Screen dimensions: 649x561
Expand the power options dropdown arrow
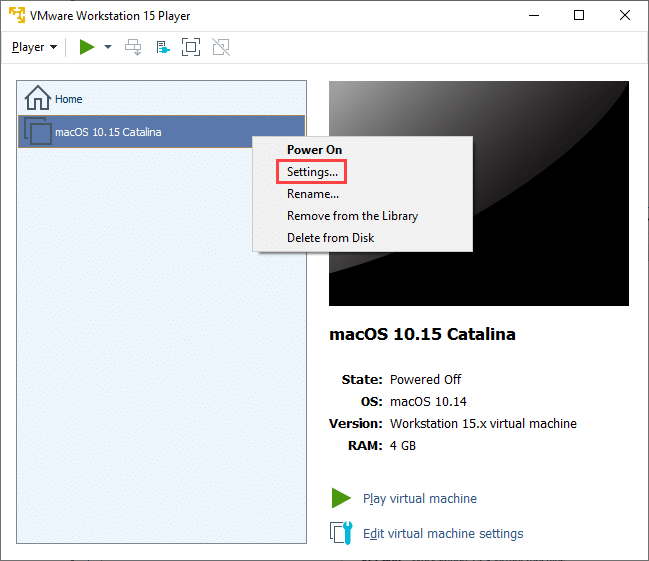[108, 47]
